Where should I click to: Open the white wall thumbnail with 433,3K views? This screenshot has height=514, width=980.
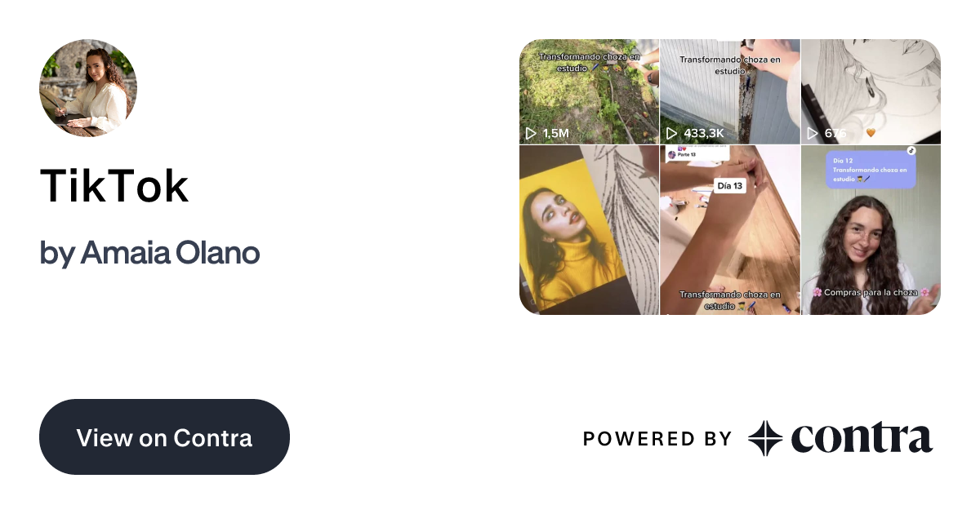pyautogui.click(x=730, y=91)
